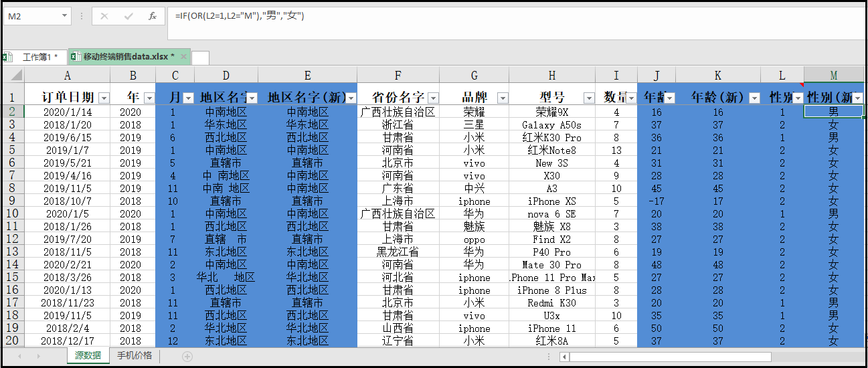Click cell containing Mate 30 Pro
This screenshot has height=368, width=868.
(552, 264)
